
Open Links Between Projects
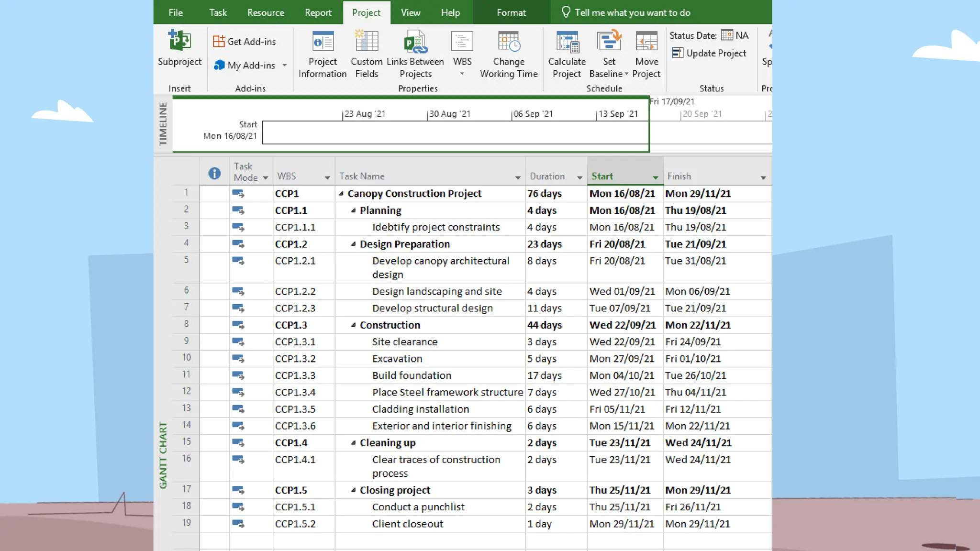point(415,42)
